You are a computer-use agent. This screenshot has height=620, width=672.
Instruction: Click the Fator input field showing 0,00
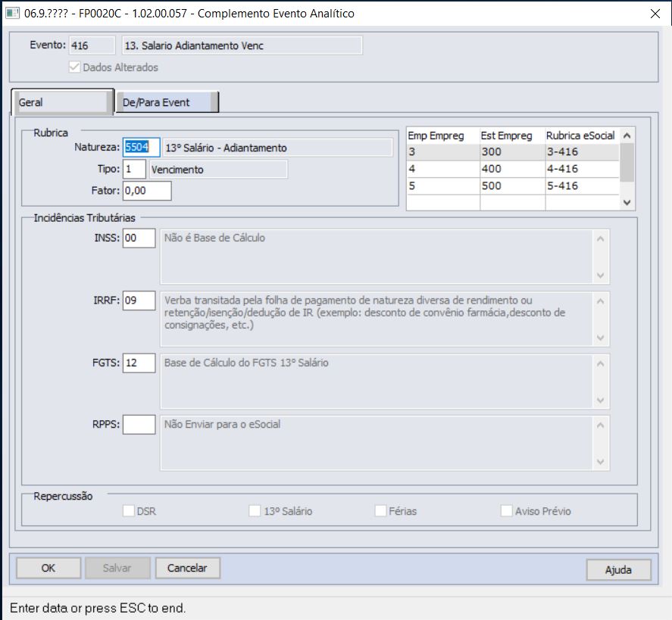[x=147, y=191]
